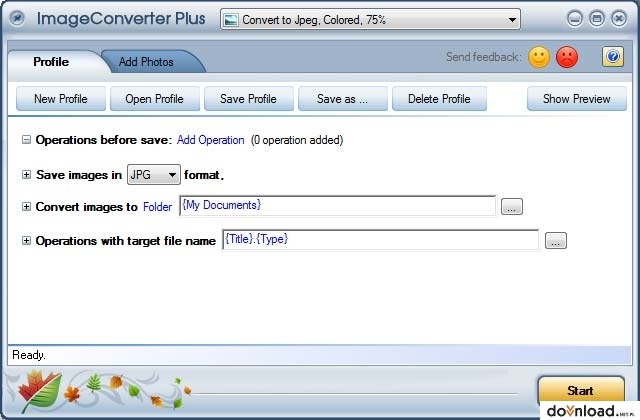
Task: Close the ImageConverter Plus window
Action: click(x=619, y=18)
